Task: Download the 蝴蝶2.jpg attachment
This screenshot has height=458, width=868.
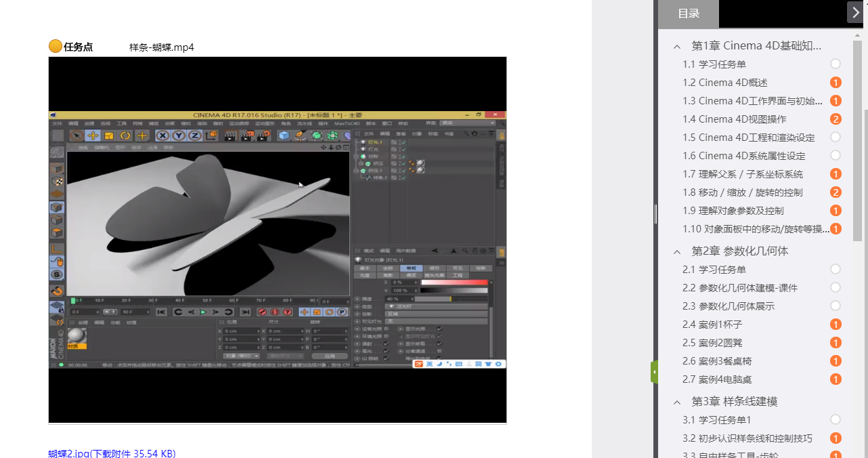Action: point(112,453)
